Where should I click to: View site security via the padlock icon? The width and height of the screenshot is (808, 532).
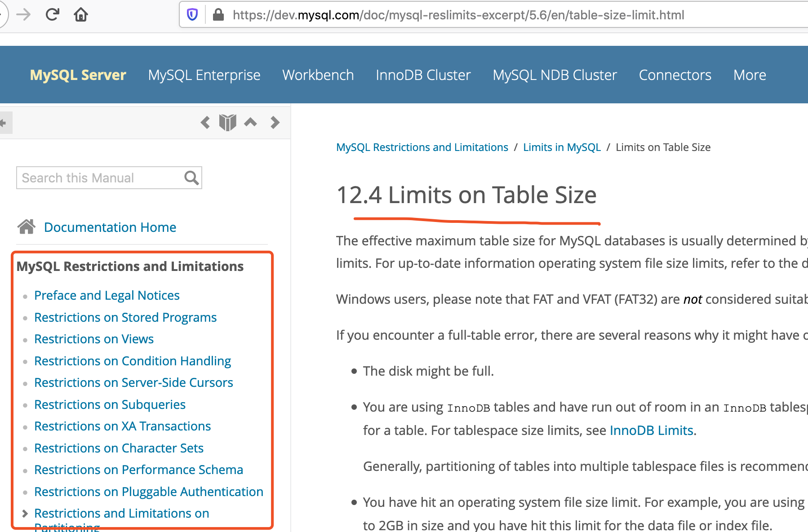click(x=218, y=15)
